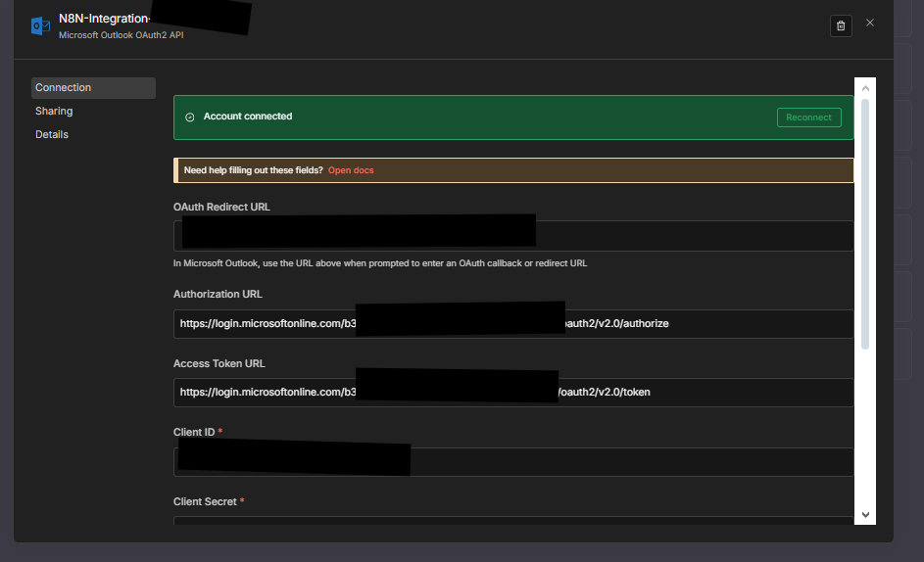Select the Microsoft Outlook OAuth2 API subtitle
This screenshot has height=562, width=924.
click(x=121, y=35)
